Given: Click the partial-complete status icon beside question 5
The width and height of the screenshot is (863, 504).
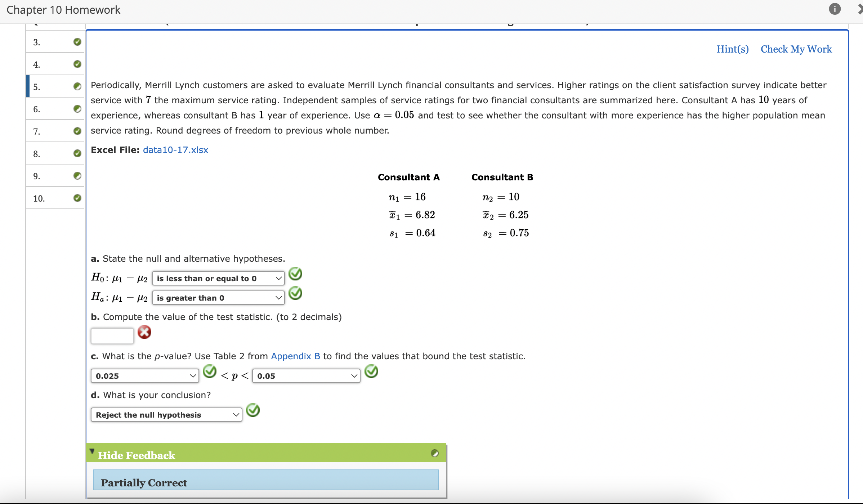Looking at the screenshot, I should pos(77,86).
